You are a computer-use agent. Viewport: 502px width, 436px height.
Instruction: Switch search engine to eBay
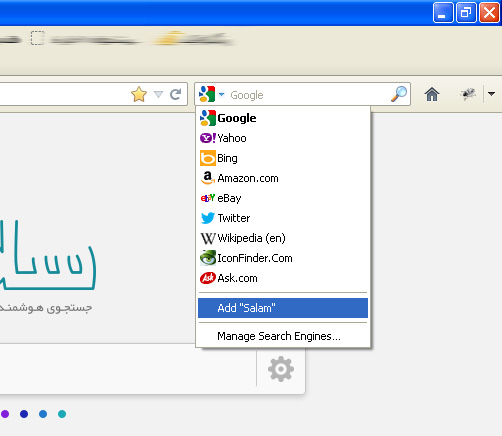pyautogui.click(x=283, y=198)
